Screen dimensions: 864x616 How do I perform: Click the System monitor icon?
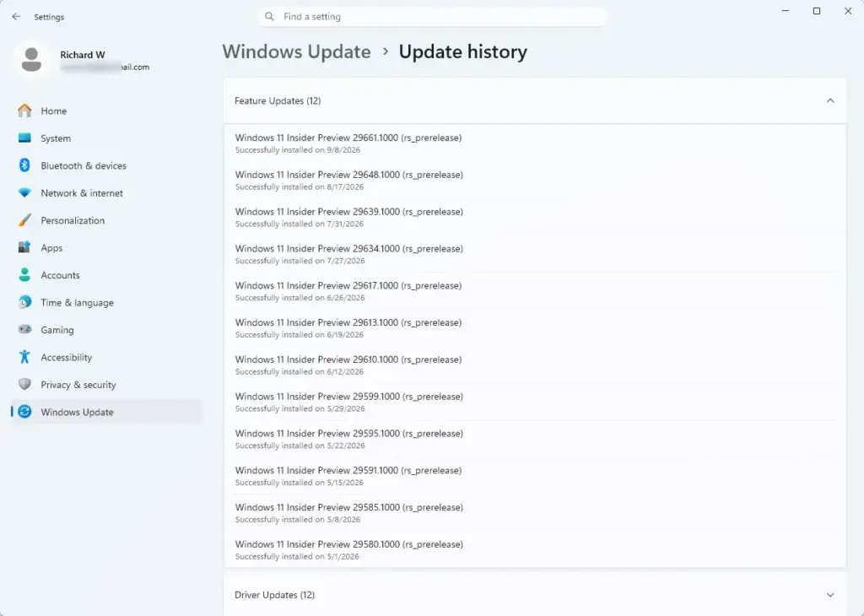[24, 138]
